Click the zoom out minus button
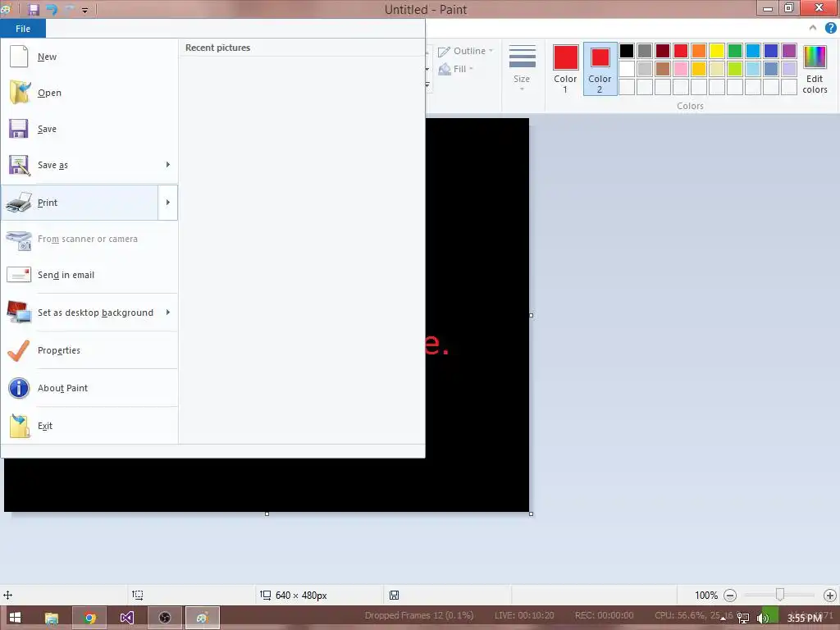Screen dimensions: 840x630 point(729,596)
